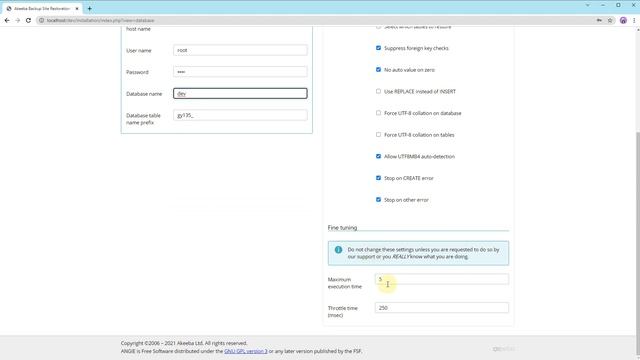Click the browser forward arrow

(x=18, y=20)
